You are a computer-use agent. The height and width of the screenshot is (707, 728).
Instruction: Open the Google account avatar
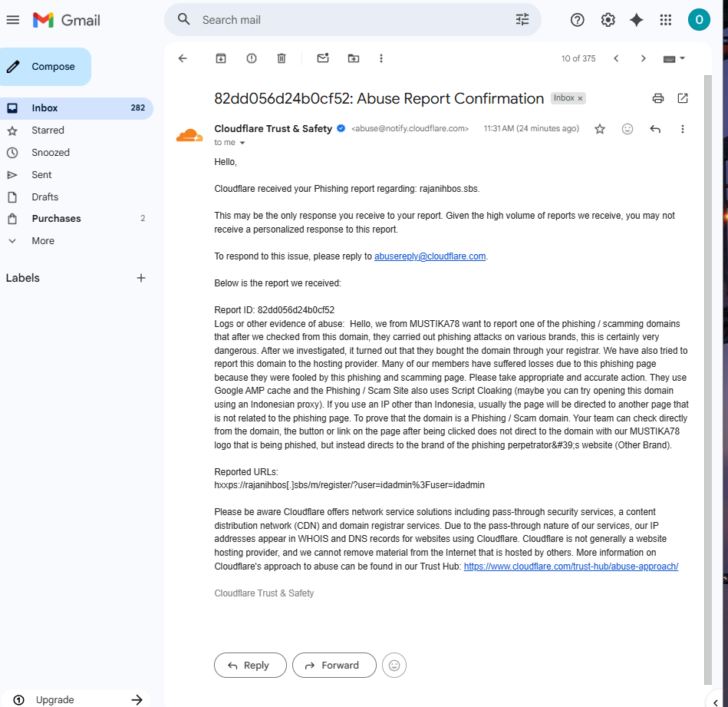699,19
